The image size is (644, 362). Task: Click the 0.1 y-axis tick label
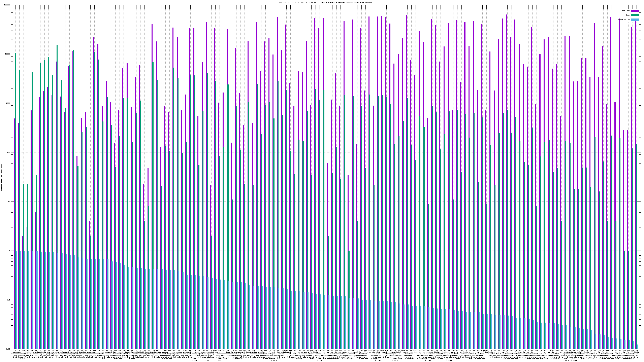tap(9, 300)
